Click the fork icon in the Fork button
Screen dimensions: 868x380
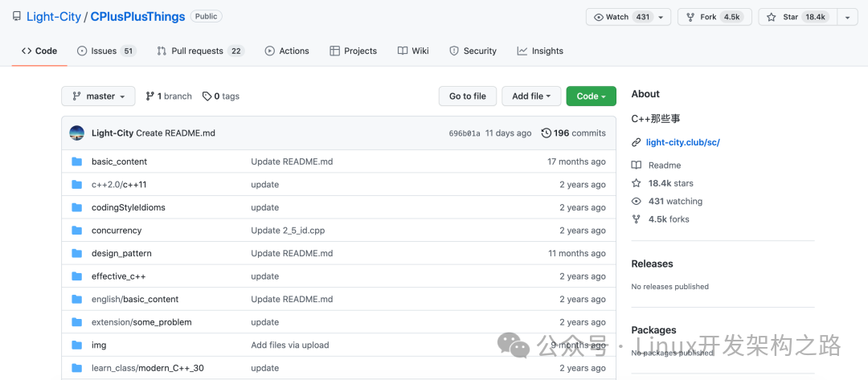pyautogui.click(x=690, y=17)
